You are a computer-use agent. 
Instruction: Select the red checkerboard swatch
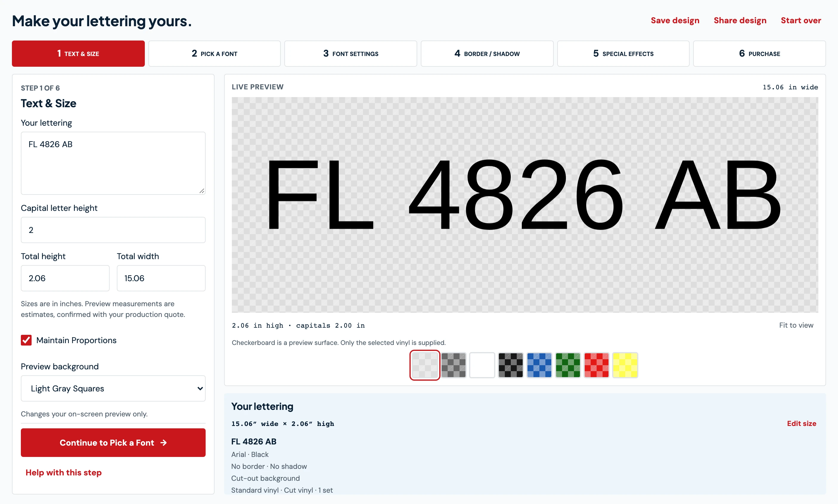click(x=597, y=365)
